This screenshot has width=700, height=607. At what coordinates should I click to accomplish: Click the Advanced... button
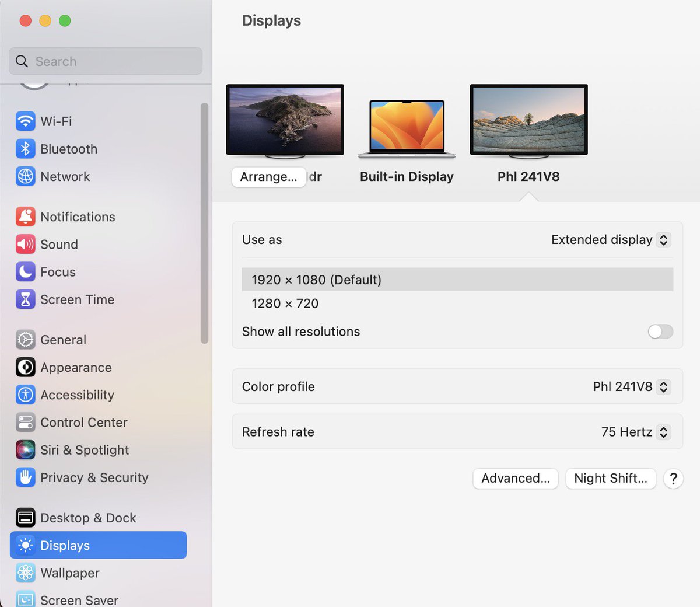516,479
